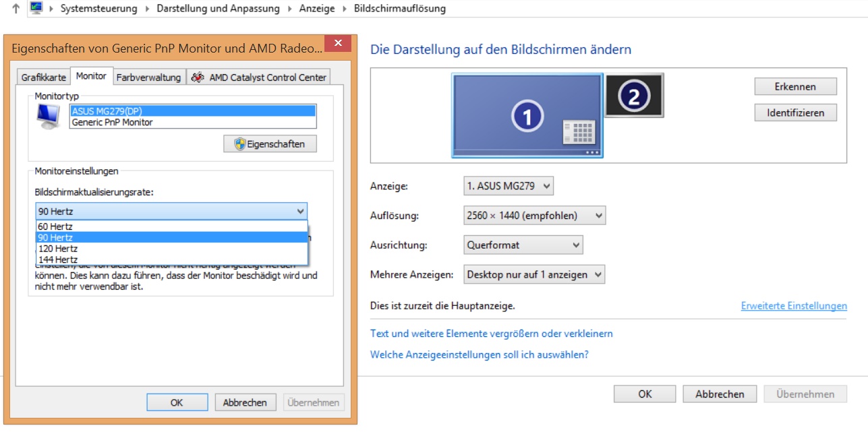
Task: Expand the arrow after Anzeige in the breadcrumb
Action: (x=345, y=9)
